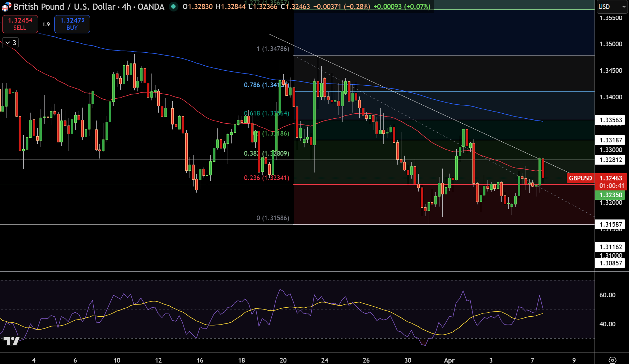Click the 60.00 RSI scale value

607,295
